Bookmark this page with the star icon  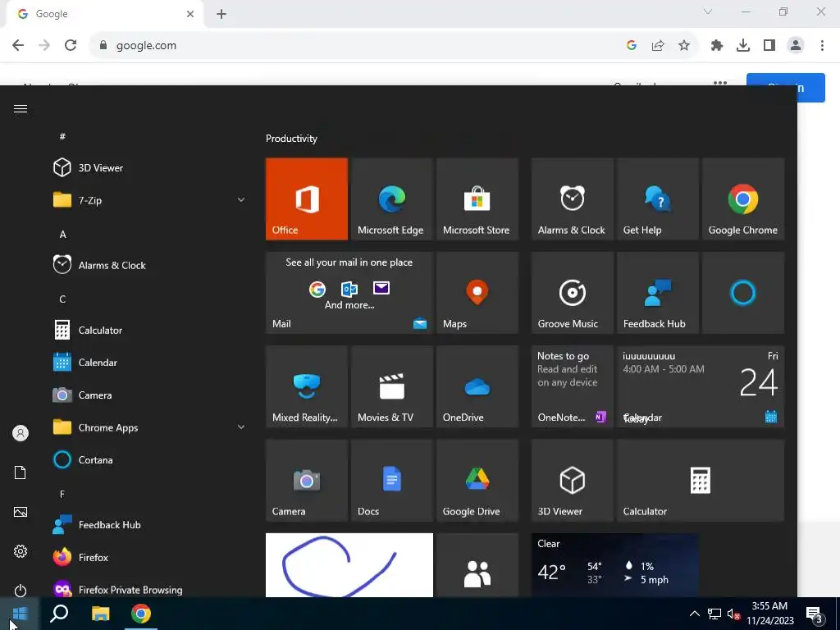pos(684,46)
